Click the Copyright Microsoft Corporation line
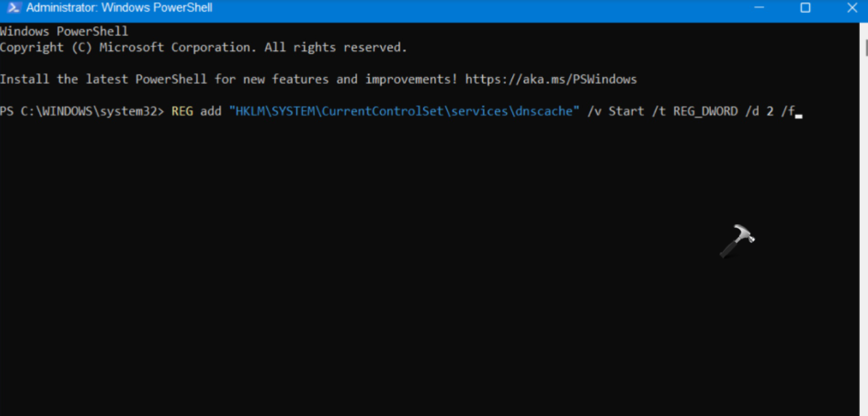Screen dimensions: 868x416 coord(203,47)
